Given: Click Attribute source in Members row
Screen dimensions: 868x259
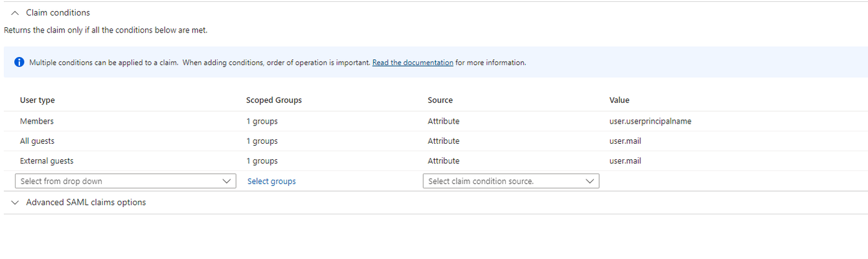Looking at the screenshot, I should pyautogui.click(x=444, y=121).
